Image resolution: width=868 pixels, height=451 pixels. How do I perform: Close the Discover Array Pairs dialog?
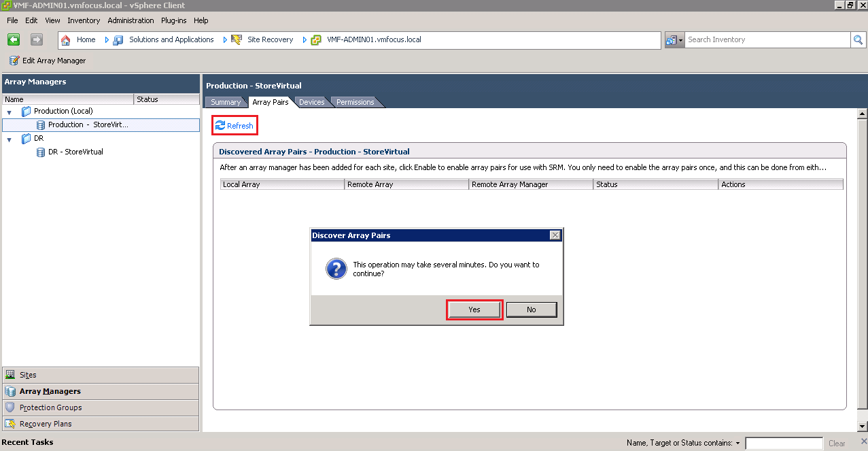[x=555, y=235]
